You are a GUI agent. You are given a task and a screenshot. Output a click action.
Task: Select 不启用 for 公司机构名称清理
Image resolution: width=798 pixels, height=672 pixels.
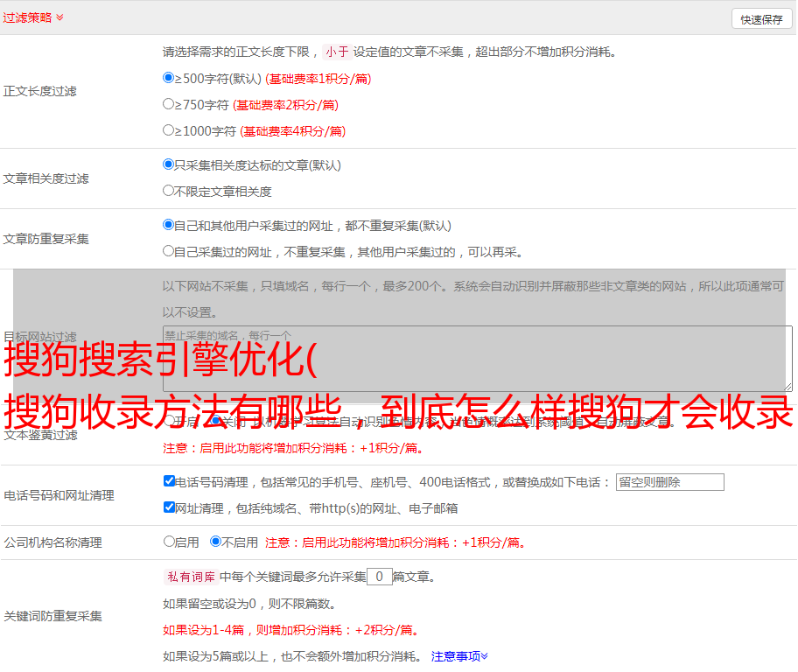pos(215,542)
